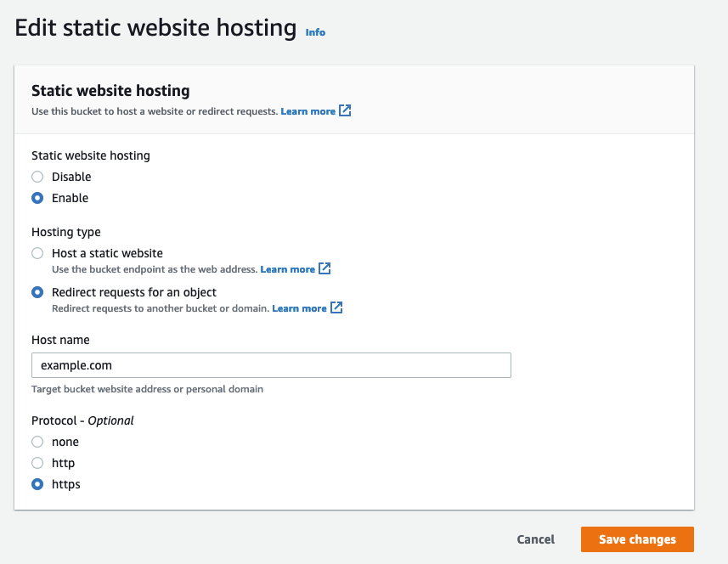This screenshot has width=728, height=564.
Task: Select the Disable radio button
Action: 36,176
